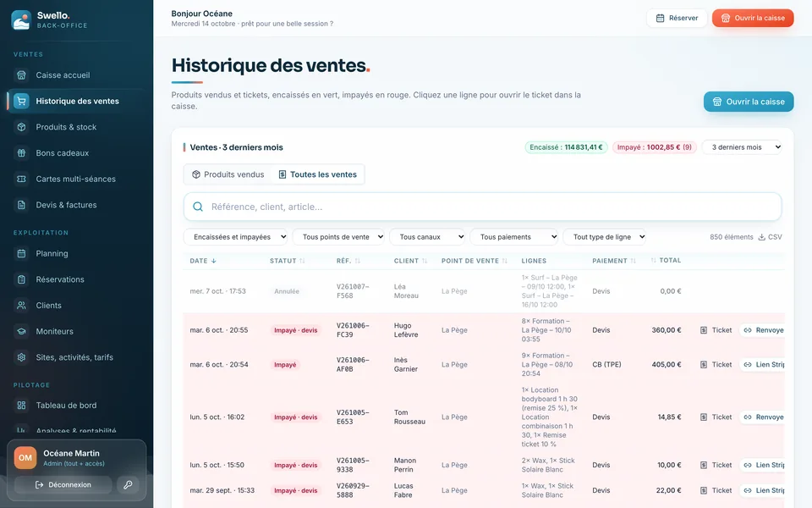
Task: Click the orange Ouvrir la caisse button
Action: (x=753, y=18)
